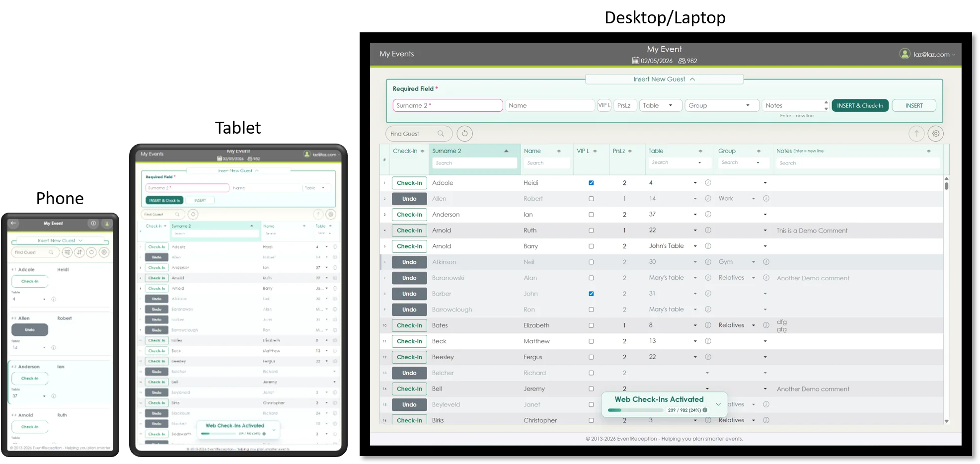This screenshot has height=464, width=980.
Task: Open the Table dropdown in Insert New Guest form
Action: 660,105
